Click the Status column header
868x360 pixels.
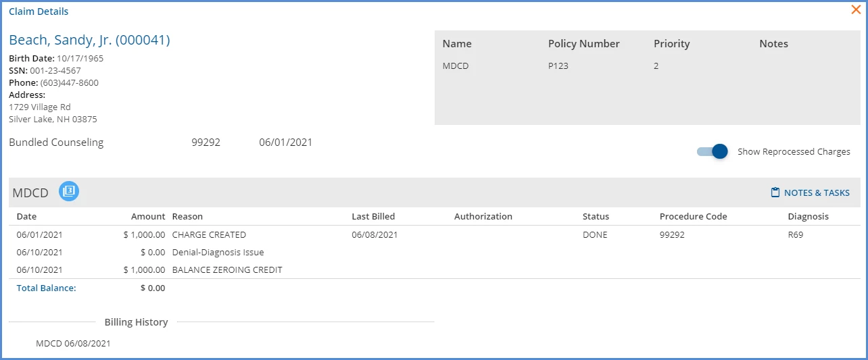pyautogui.click(x=596, y=217)
